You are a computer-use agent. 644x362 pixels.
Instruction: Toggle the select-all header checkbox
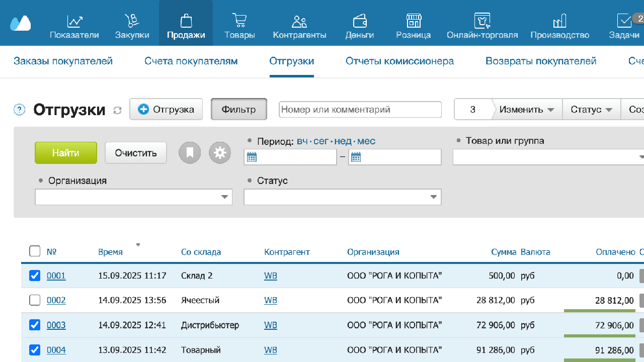(x=35, y=251)
